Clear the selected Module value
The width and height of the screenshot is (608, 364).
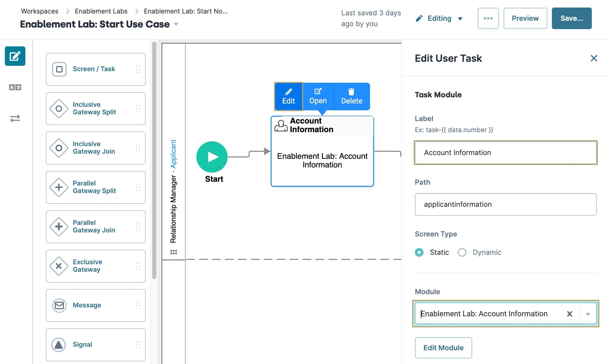click(x=569, y=314)
